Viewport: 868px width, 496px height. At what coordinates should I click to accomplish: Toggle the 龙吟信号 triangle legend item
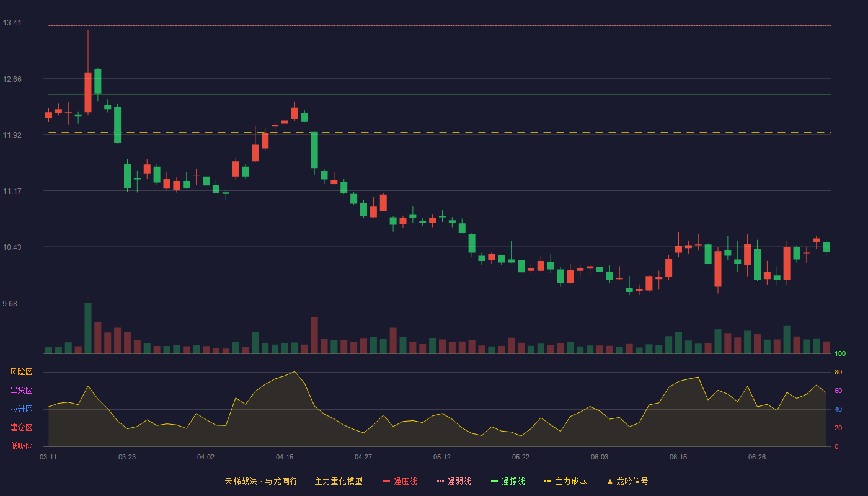pyautogui.click(x=627, y=481)
